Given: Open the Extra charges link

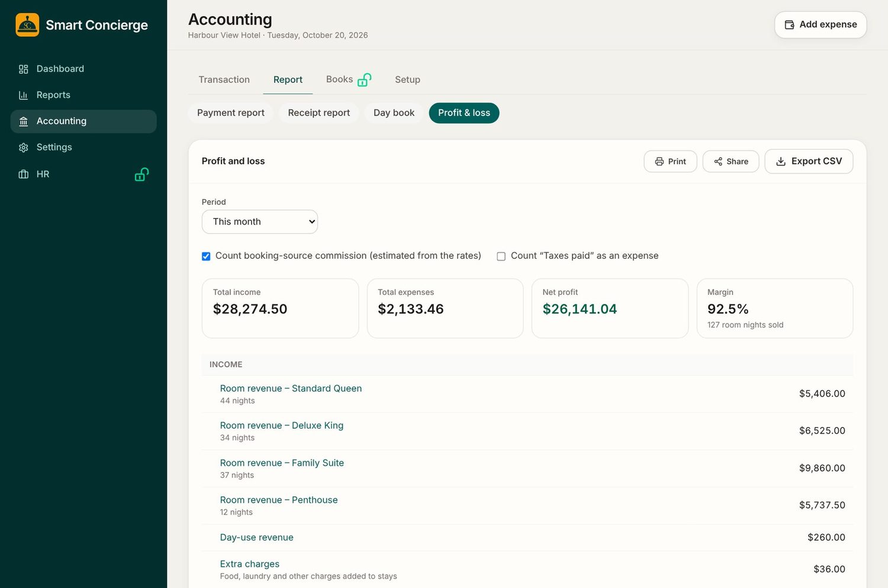Looking at the screenshot, I should coord(250,564).
